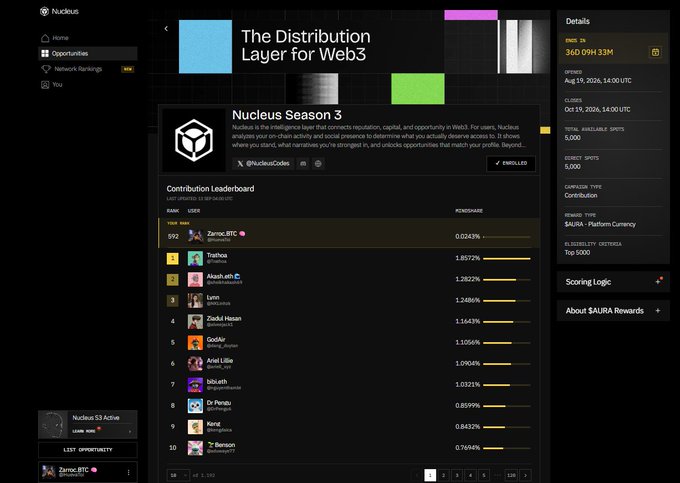Open the website globe icon
This screenshot has height=483, width=680.
click(318, 163)
